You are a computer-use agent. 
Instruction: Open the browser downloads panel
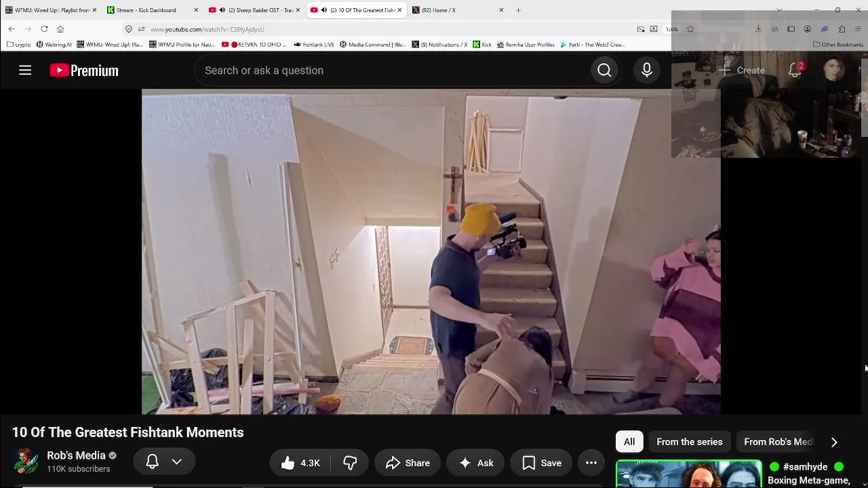click(x=758, y=29)
